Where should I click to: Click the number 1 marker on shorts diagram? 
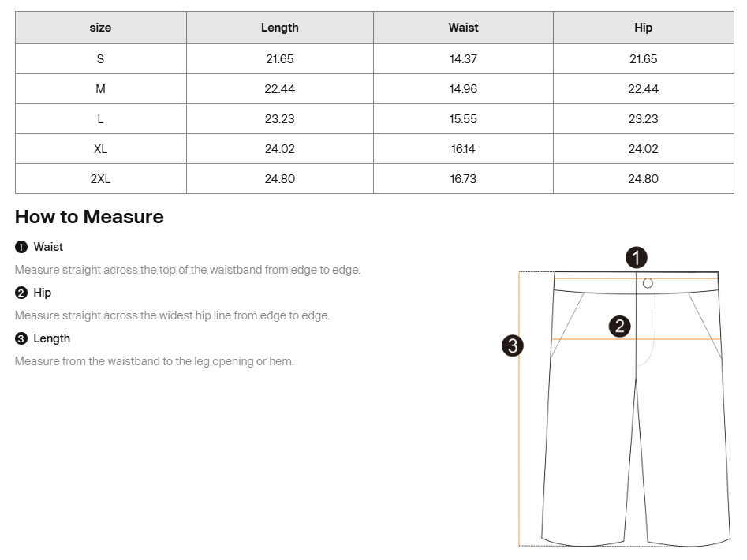coord(637,257)
